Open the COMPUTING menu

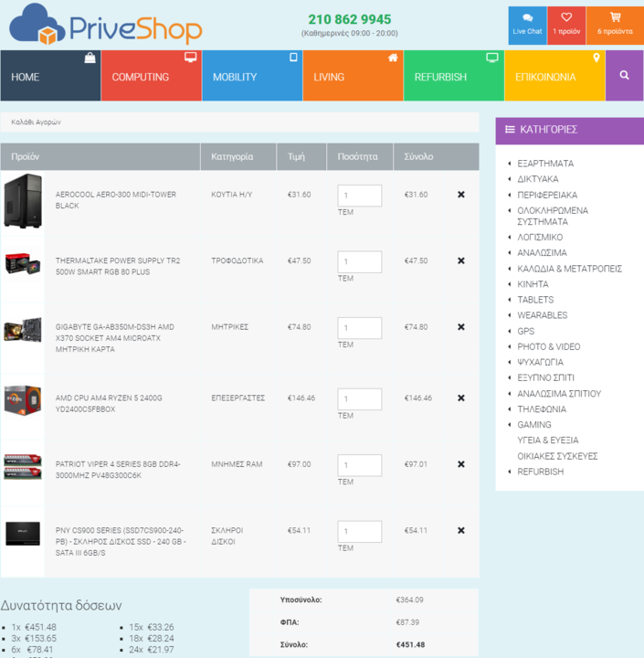pyautogui.click(x=151, y=76)
